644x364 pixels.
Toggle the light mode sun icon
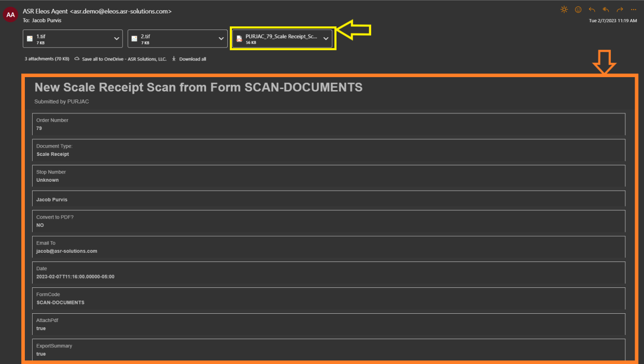pos(564,9)
